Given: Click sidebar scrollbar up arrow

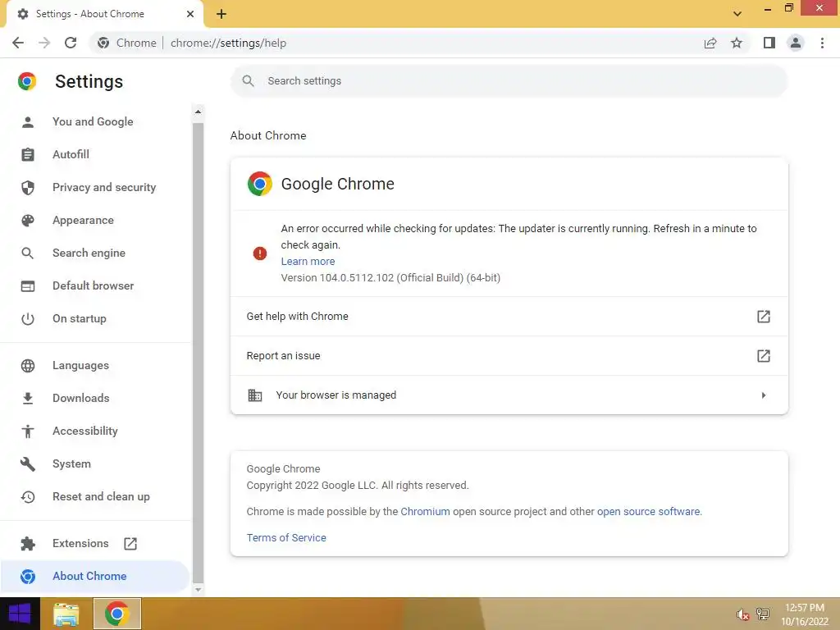Looking at the screenshot, I should coord(198,112).
